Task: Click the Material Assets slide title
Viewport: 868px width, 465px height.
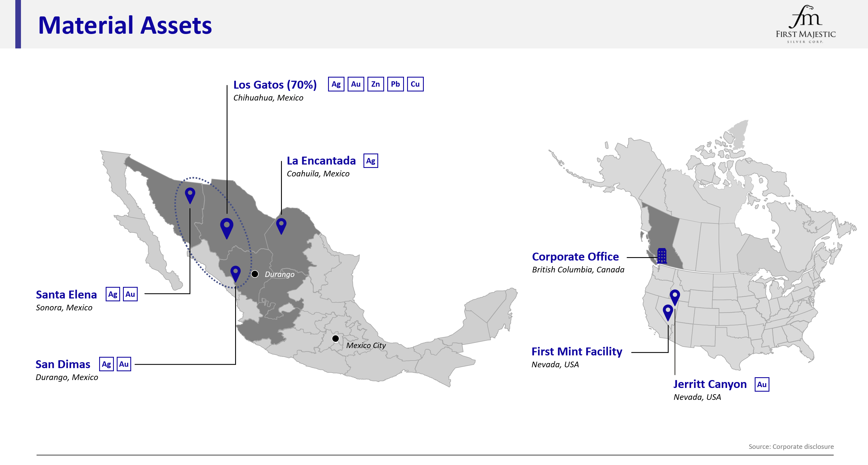Action: pyautogui.click(x=125, y=25)
